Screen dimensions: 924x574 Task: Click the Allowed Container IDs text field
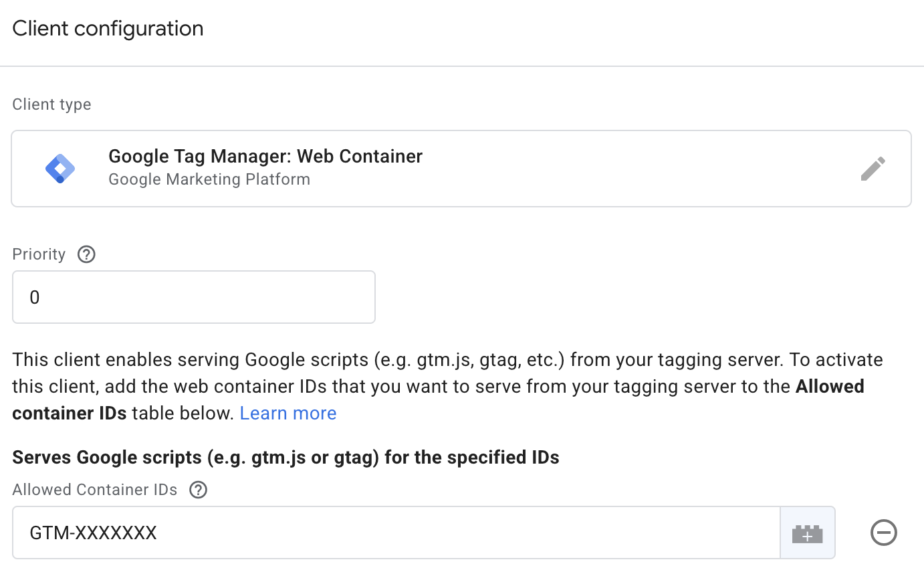(x=396, y=533)
